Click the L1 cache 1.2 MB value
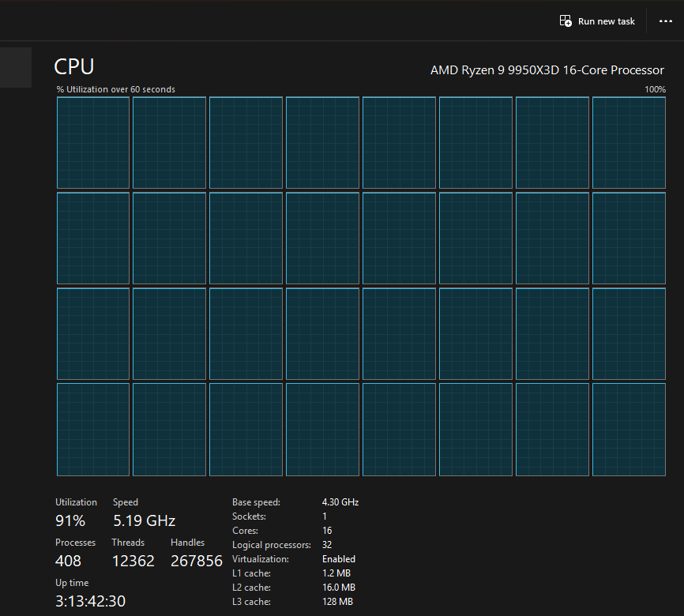 tap(336, 573)
